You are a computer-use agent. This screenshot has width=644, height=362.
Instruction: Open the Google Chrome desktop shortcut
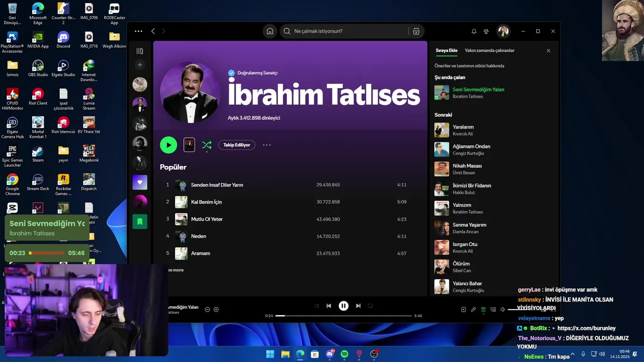click(x=13, y=185)
